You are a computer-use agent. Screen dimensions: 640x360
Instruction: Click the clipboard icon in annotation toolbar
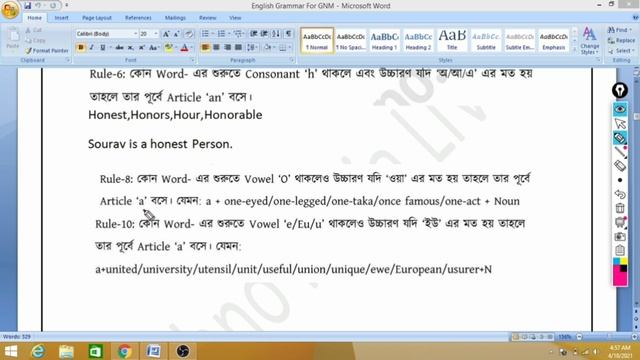(x=620, y=250)
